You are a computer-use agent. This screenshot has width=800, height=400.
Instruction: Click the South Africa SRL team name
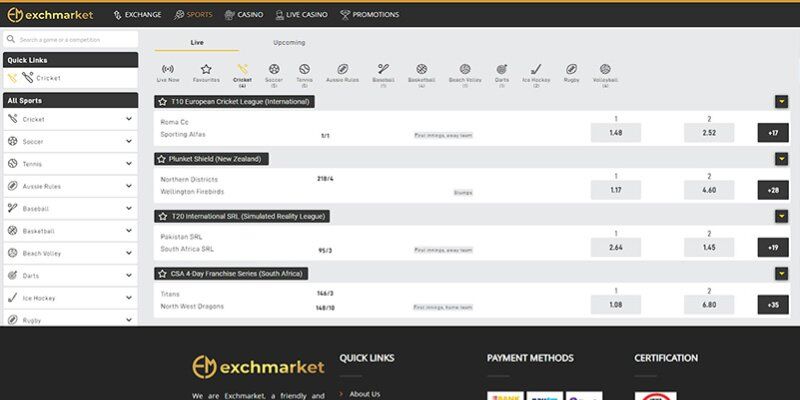pyautogui.click(x=187, y=249)
